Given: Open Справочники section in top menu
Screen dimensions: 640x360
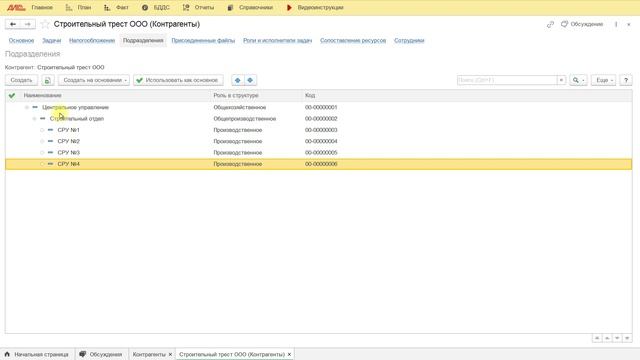Looking at the screenshot, I should 250,7.
